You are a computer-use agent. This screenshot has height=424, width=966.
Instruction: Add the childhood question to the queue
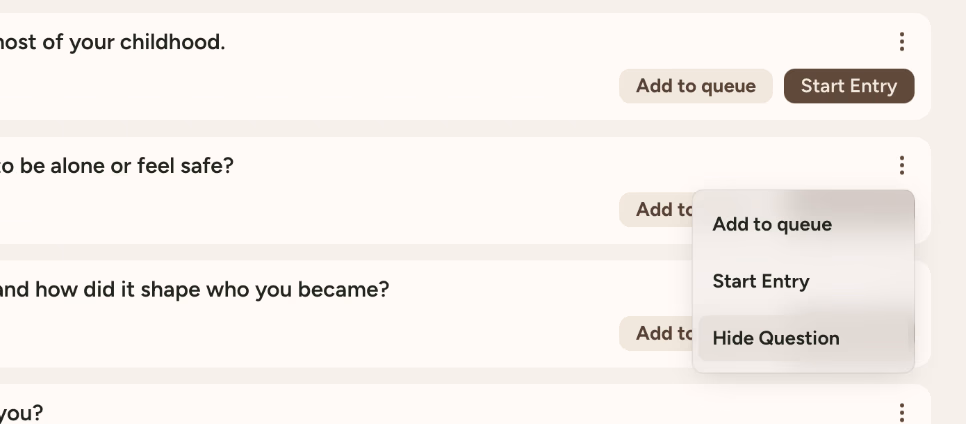click(695, 86)
